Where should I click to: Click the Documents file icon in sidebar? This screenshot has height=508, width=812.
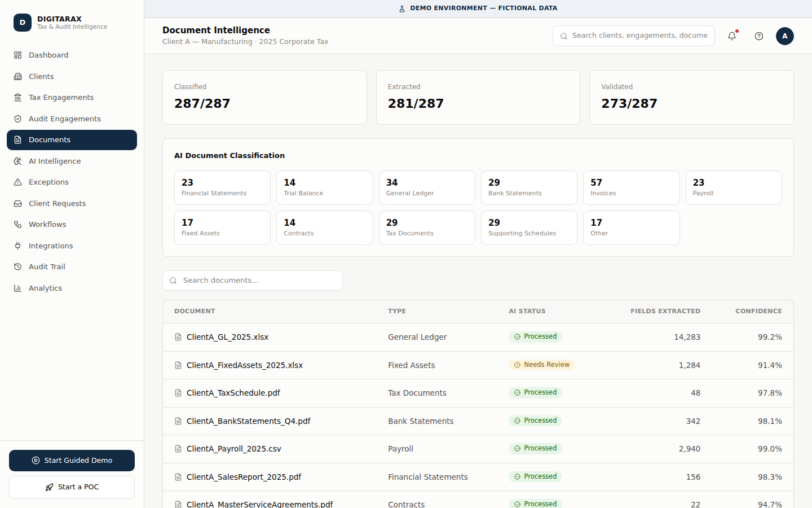click(x=17, y=140)
